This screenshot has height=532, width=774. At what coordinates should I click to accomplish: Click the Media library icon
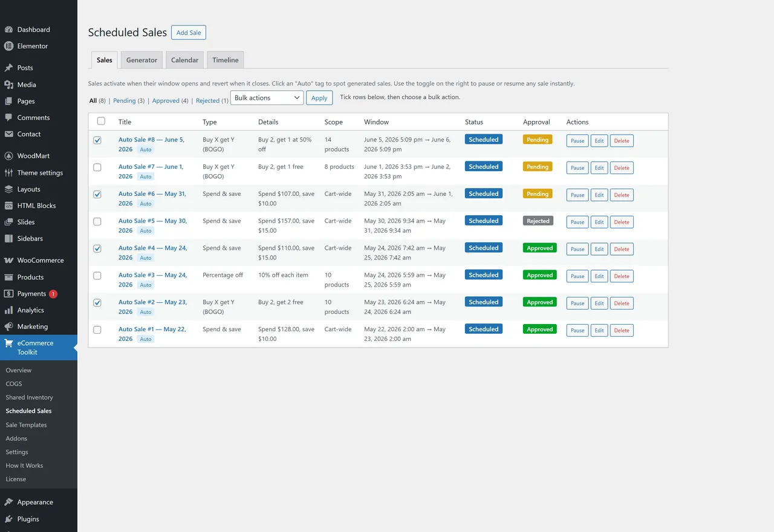8,85
